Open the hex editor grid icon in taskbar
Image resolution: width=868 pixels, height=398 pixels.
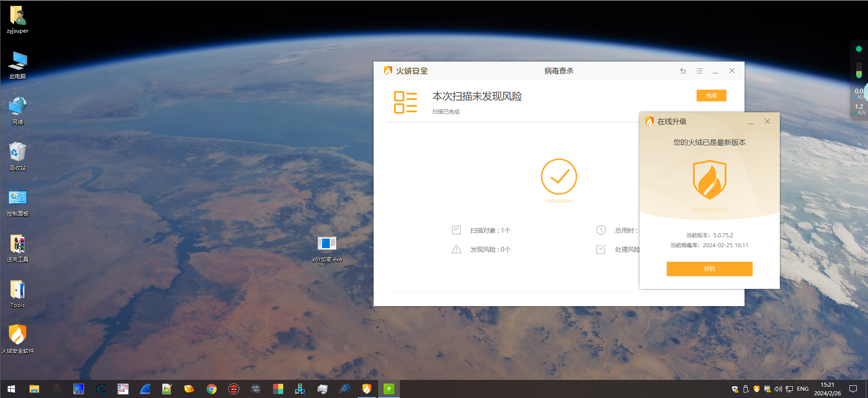tap(123, 389)
